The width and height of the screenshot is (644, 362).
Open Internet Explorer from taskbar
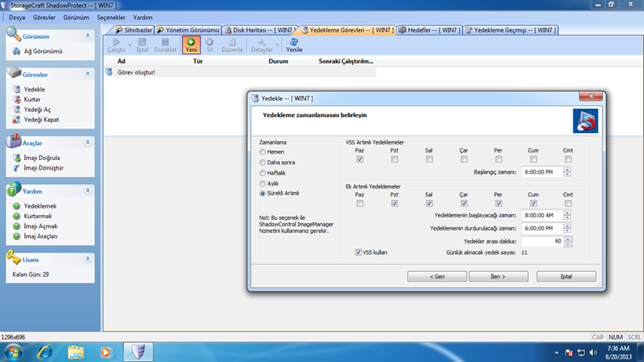point(45,352)
